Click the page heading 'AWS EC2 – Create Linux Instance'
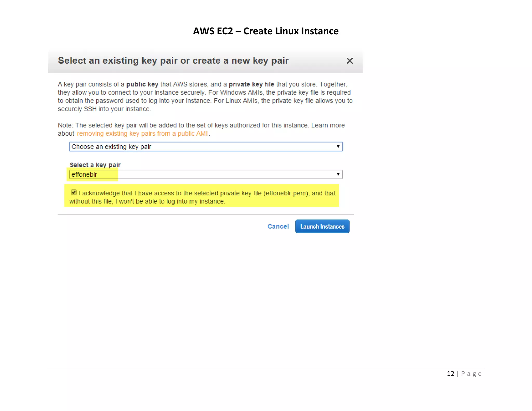The width and height of the screenshot is (532, 411). coord(266,31)
